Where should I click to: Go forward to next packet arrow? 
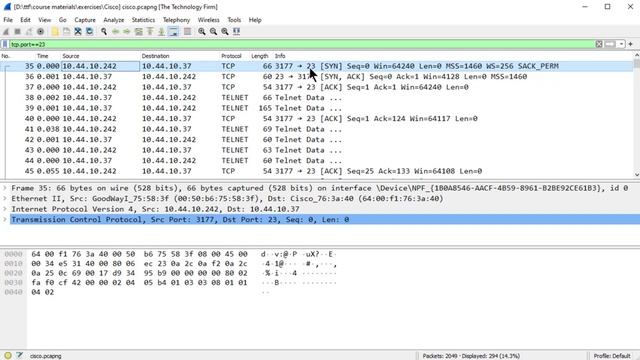[x=127, y=31]
